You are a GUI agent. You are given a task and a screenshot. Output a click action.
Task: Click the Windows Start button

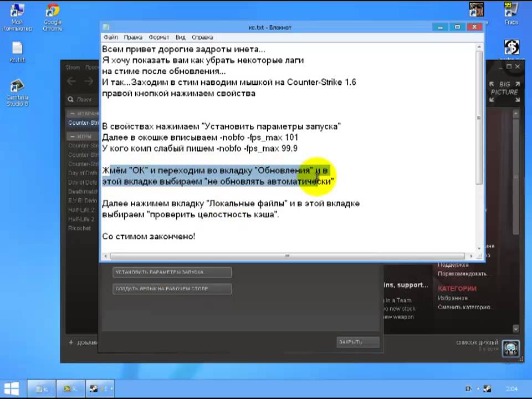pos(12,389)
